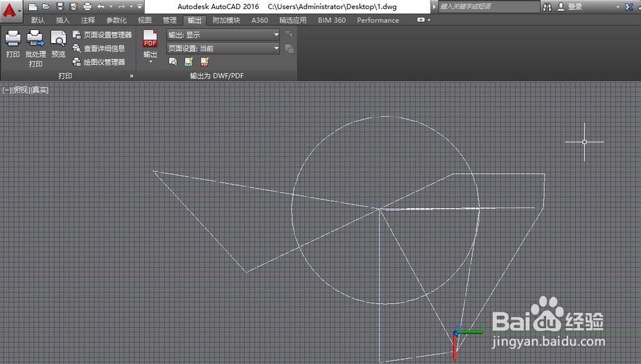Click 查看详细信息 (View Details)
Viewport: 641px width, 364px height.
click(x=99, y=48)
